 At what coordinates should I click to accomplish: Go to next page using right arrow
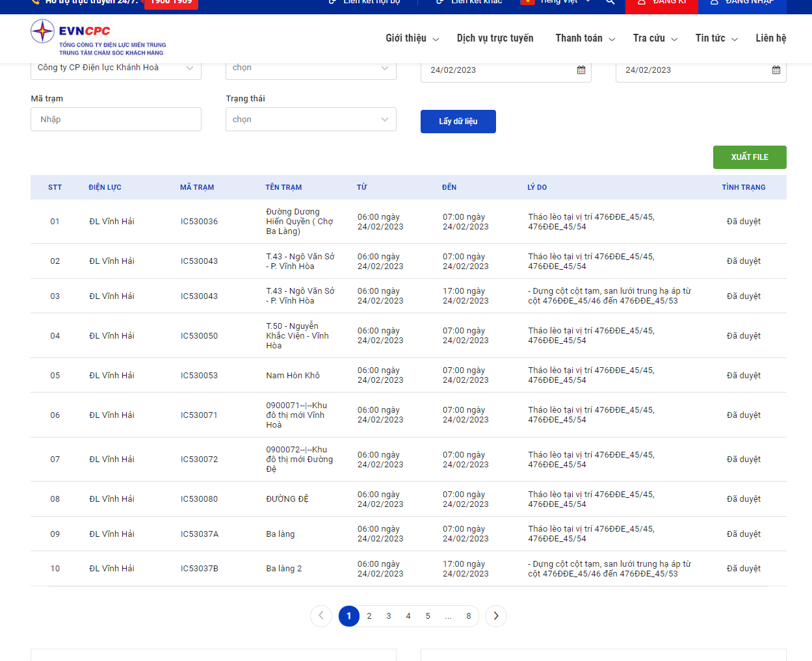point(496,616)
